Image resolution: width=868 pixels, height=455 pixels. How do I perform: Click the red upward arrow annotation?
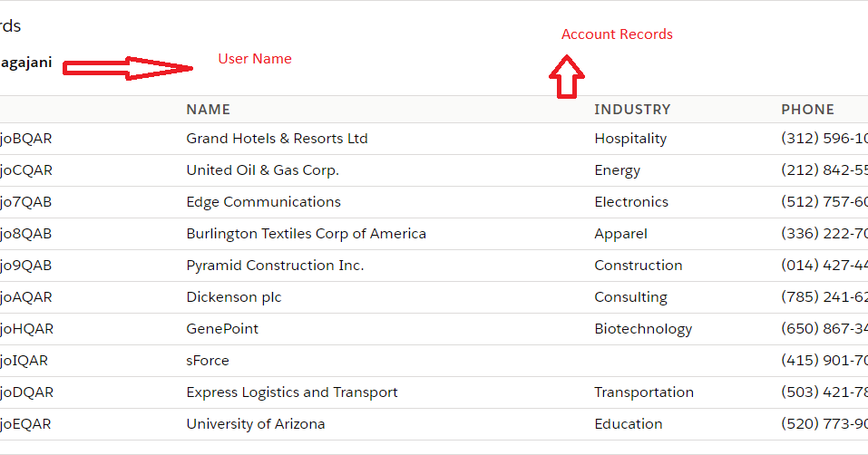pyautogui.click(x=567, y=78)
